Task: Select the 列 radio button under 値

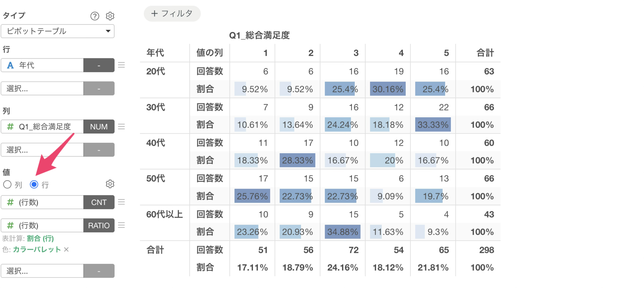Action: point(7,185)
